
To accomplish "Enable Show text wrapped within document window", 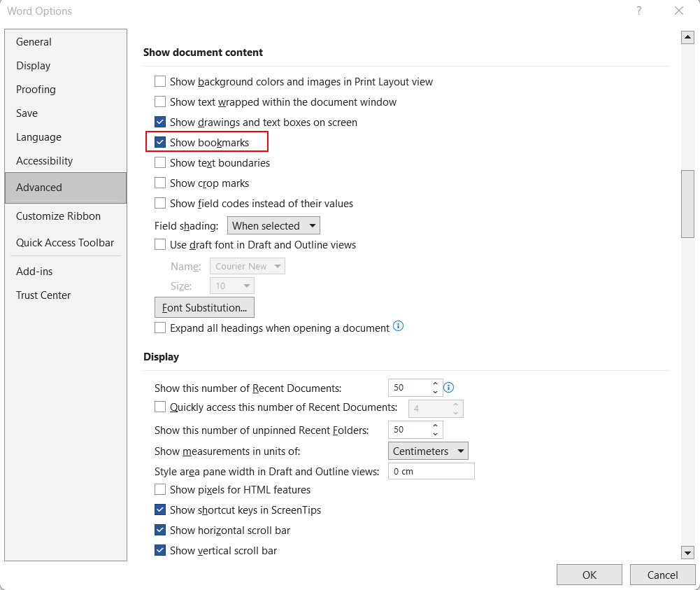I will (x=160, y=101).
